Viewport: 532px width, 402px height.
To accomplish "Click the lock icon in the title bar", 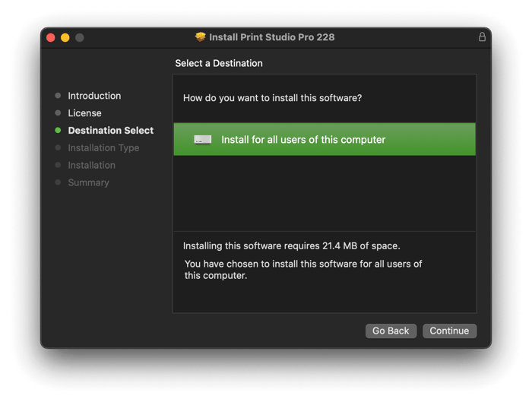I will (x=482, y=36).
